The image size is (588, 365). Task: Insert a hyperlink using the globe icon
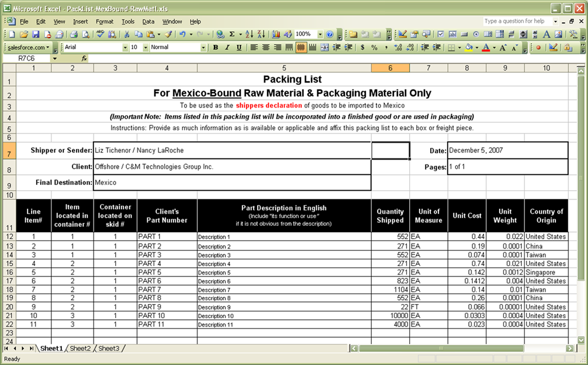pos(220,35)
